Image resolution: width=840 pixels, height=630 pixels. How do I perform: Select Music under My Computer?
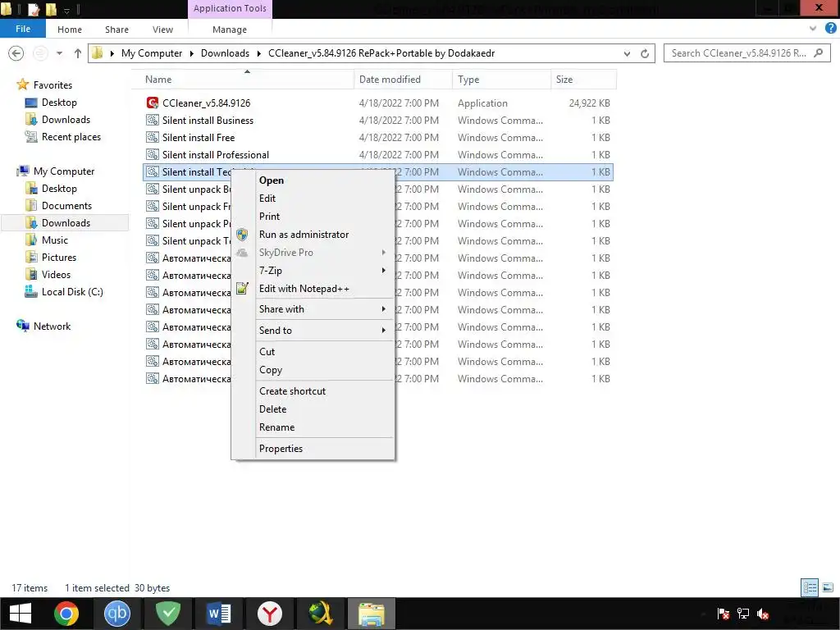pyautogui.click(x=55, y=240)
